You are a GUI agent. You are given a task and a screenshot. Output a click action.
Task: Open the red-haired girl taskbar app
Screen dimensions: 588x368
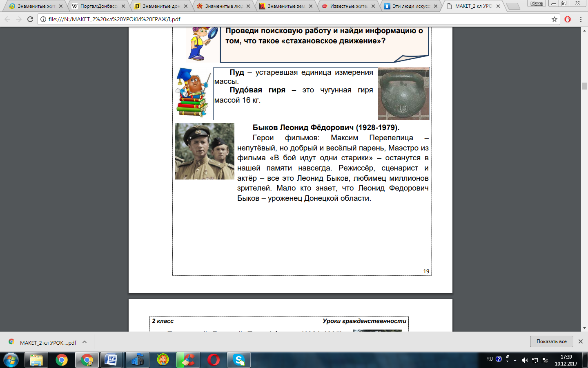[x=163, y=360]
